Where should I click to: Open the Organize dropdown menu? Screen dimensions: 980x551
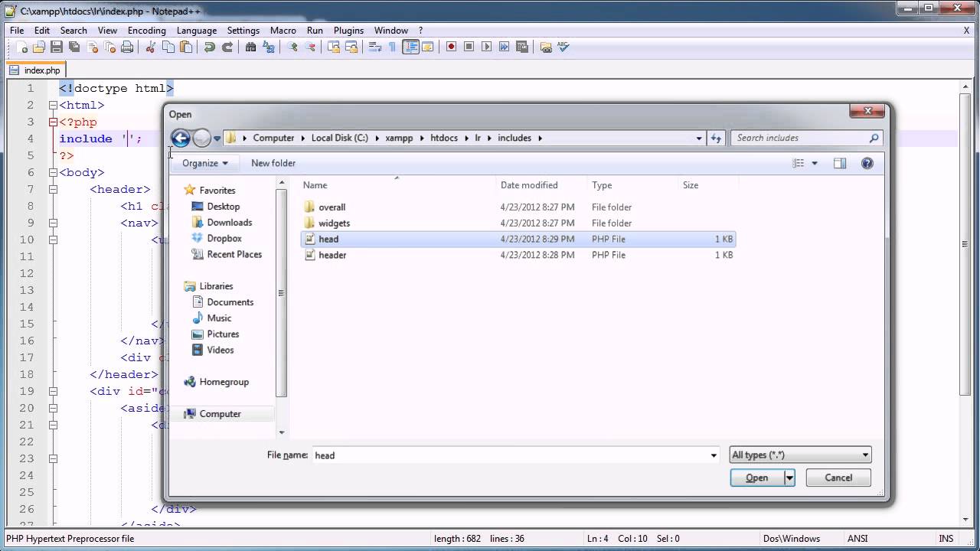204,163
